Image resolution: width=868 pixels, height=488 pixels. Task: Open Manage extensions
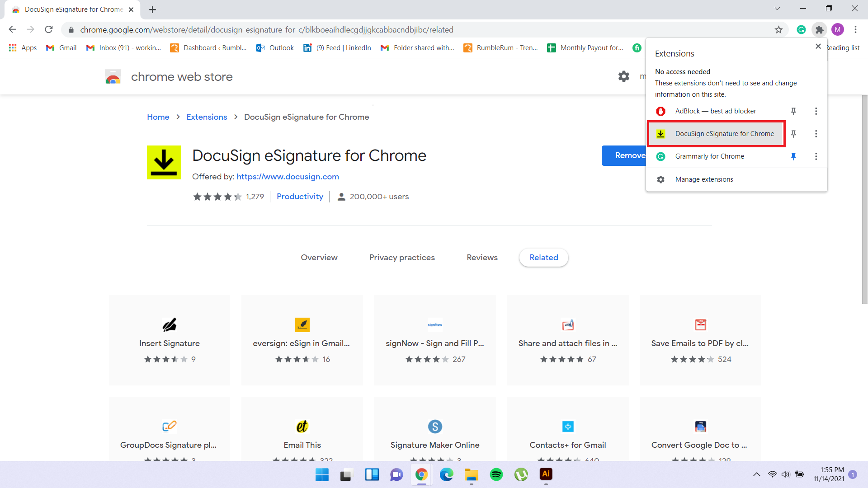pos(736,179)
